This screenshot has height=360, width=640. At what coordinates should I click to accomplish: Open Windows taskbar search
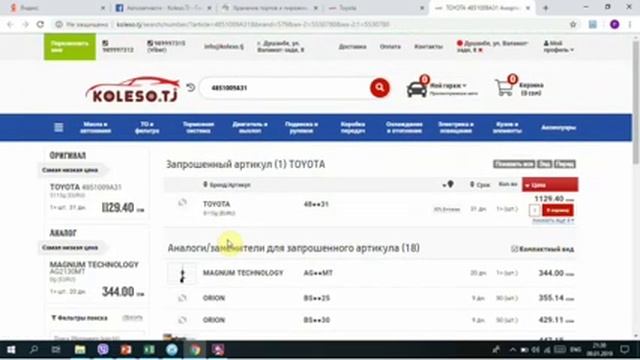click(34, 350)
